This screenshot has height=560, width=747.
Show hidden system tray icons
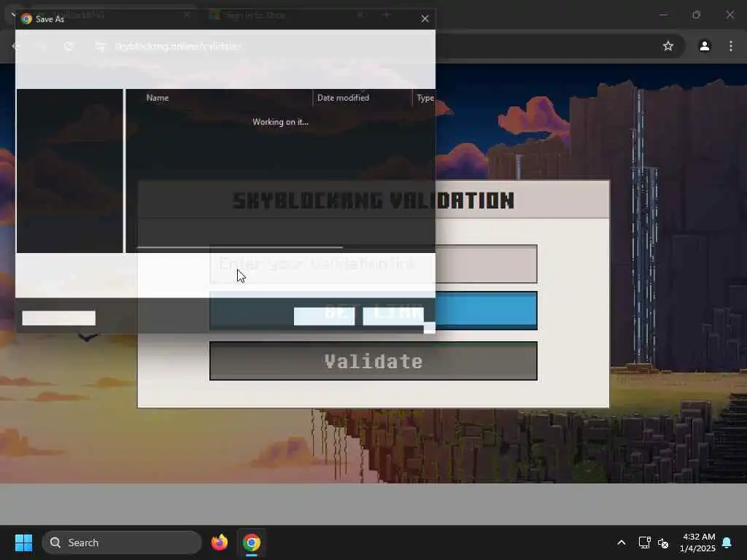pyautogui.click(x=622, y=542)
